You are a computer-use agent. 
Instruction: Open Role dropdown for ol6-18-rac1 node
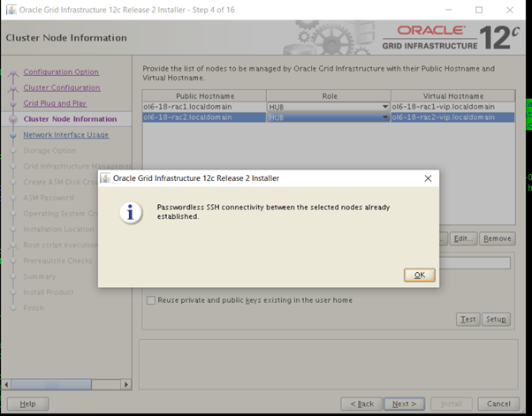coord(384,107)
